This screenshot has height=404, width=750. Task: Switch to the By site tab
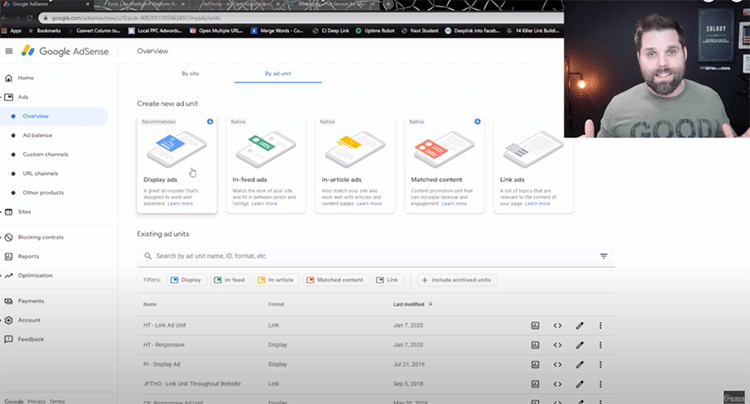(x=190, y=74)
